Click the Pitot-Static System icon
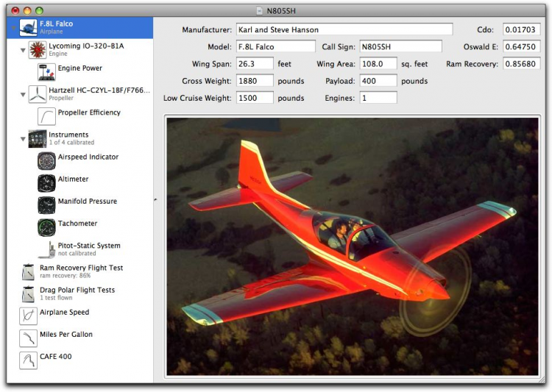 [46, 249]
